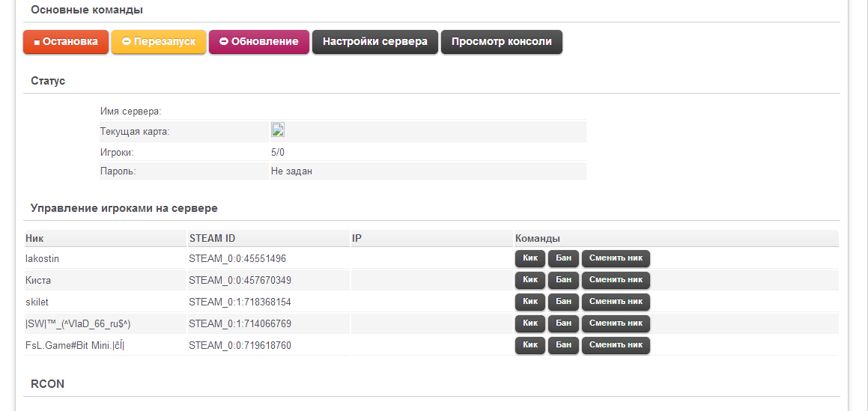Kick the player named Киста
Image resolution: width=868 pixels, height=411 pixels.
(530, 280)
